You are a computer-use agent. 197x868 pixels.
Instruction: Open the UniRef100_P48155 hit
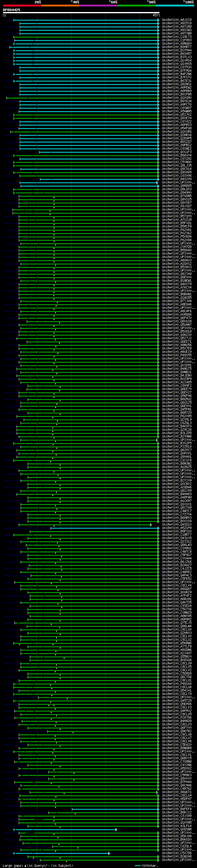coord(177,355)
